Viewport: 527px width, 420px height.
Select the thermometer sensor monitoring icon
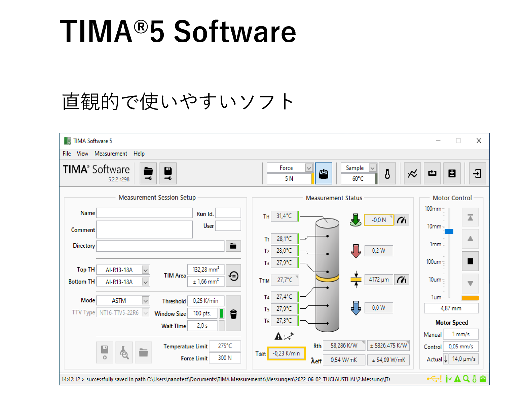(x=387, y=173)
